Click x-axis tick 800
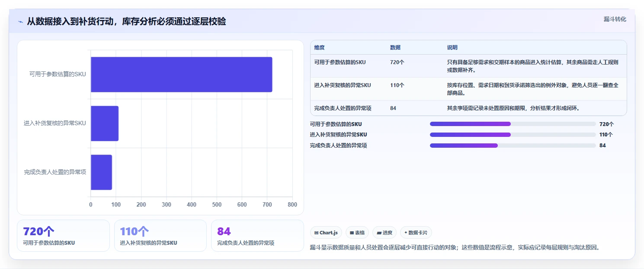Screen dimensions: 644x269 pyautogui.click(x=292, y=204)
